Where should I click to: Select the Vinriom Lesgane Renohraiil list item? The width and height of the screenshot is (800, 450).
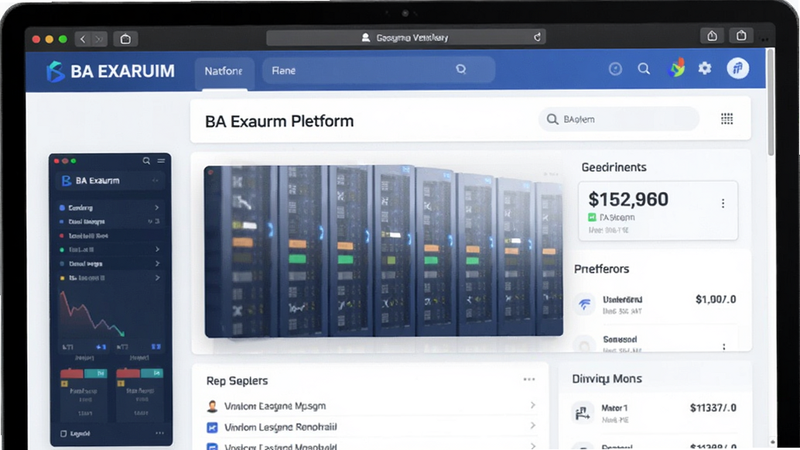pyautogui.click(x=370, y=427)
